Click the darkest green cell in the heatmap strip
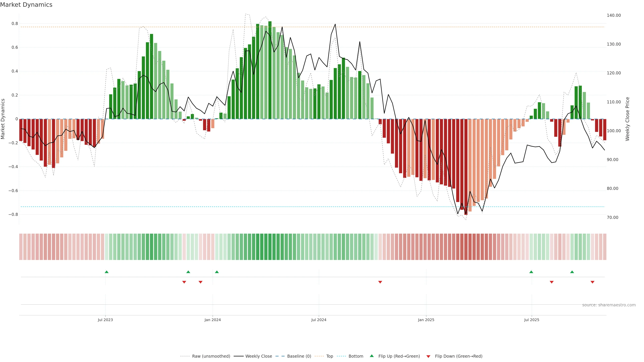The width and height of the screenshot is (644, 362). click(270, 247)
